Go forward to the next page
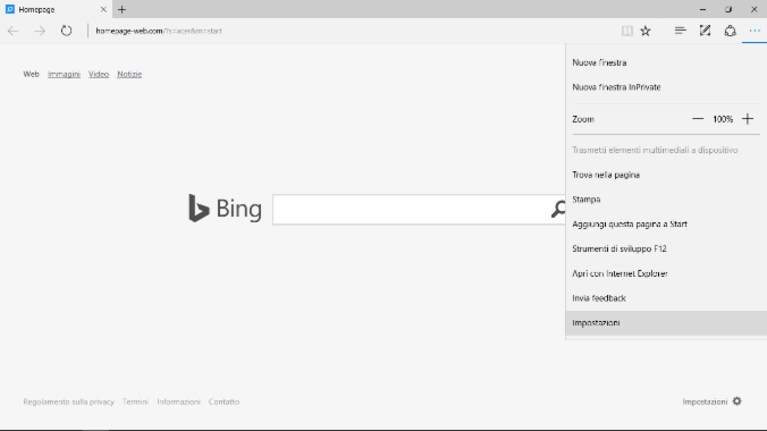 (x=40, y=31)
